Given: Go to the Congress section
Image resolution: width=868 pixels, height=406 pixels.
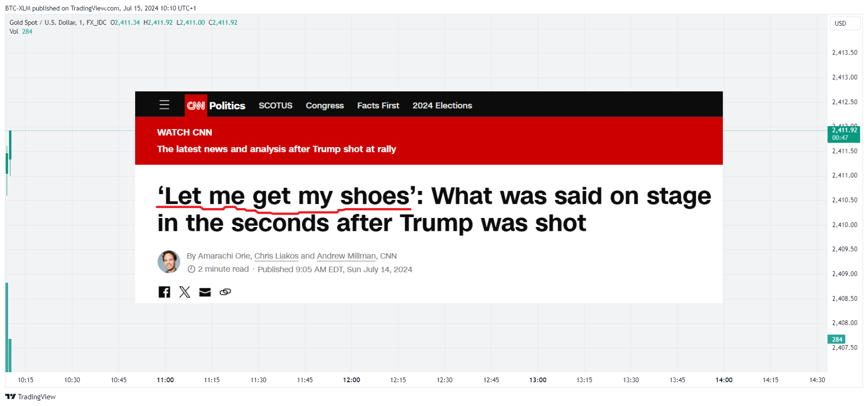Looking at the screenshot, I should [x=325, y=106].
